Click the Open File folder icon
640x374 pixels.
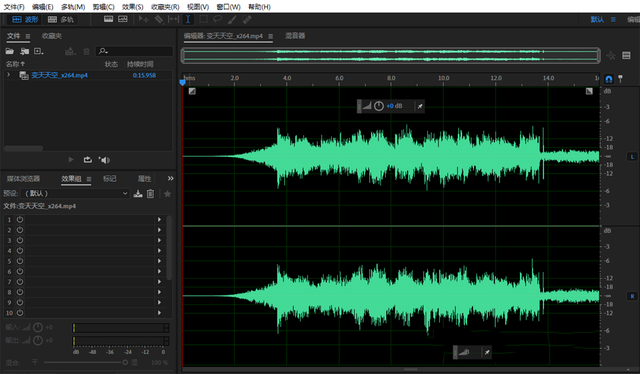[9, 51]
